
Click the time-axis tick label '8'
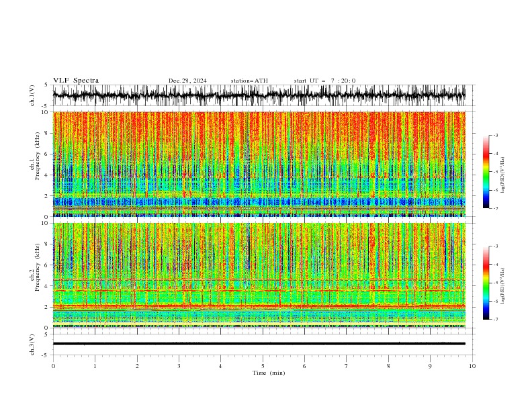pyautogui.click(x=388, y=366)
